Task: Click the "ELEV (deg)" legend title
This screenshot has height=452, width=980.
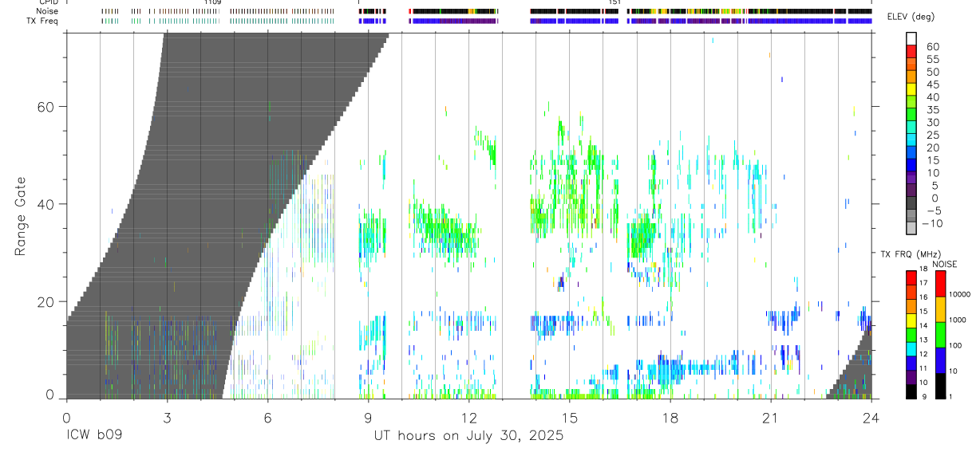Action: pos(911,18)
